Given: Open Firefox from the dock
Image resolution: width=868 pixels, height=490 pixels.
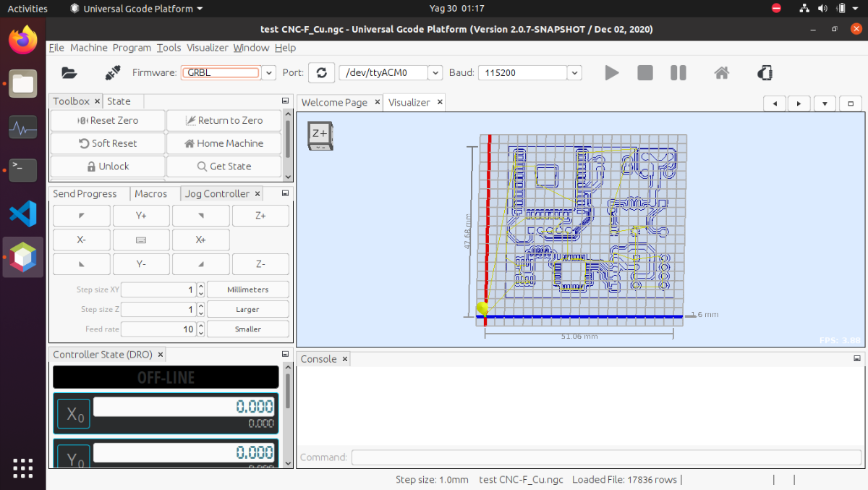Looking at the screenshot, I should point(23,39).
